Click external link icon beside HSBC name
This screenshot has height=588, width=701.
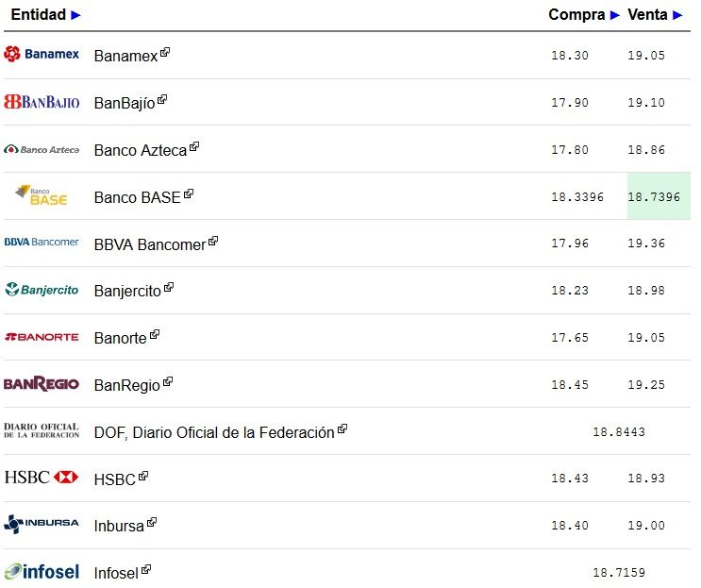(x=143, y=476)
